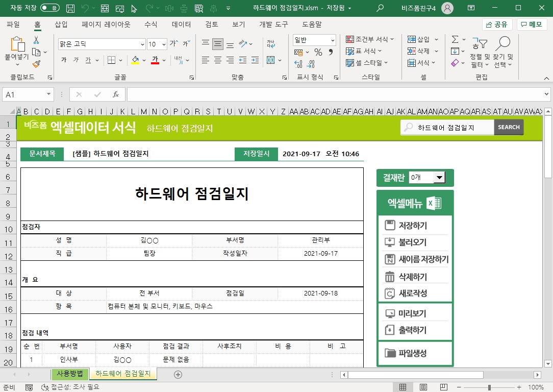Open the 수식 ribbon tab
553x392 pixels.
click(x=150, y=24)
